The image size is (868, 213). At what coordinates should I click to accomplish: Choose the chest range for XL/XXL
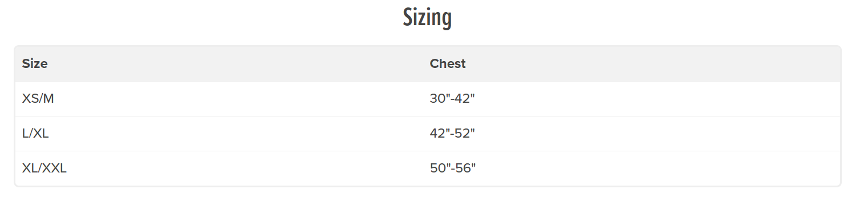453,168
